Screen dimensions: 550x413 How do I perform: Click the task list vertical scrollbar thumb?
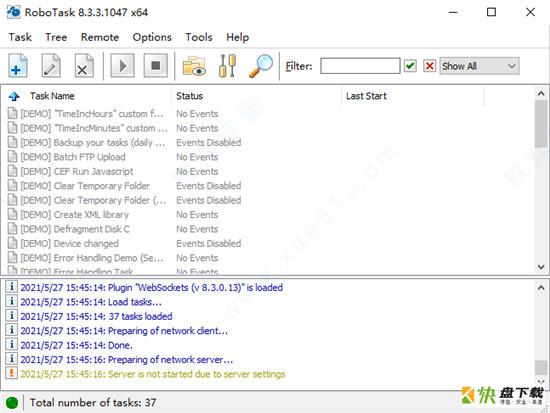541,124
